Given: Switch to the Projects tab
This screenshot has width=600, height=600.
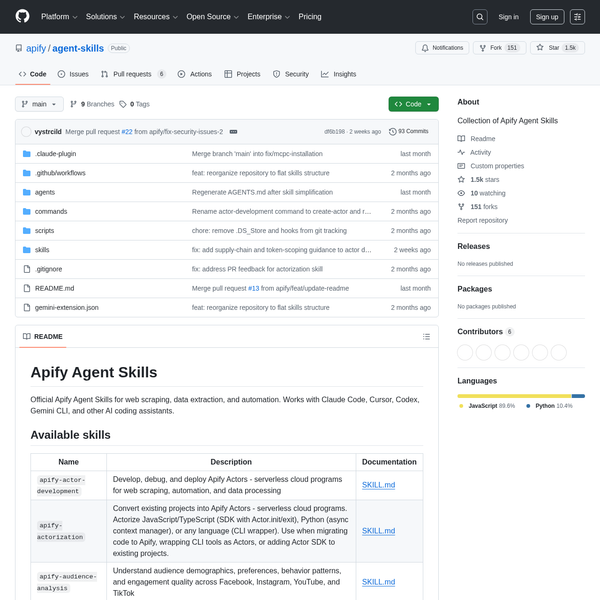Looking at the screenshot, I should click(242, 74).
